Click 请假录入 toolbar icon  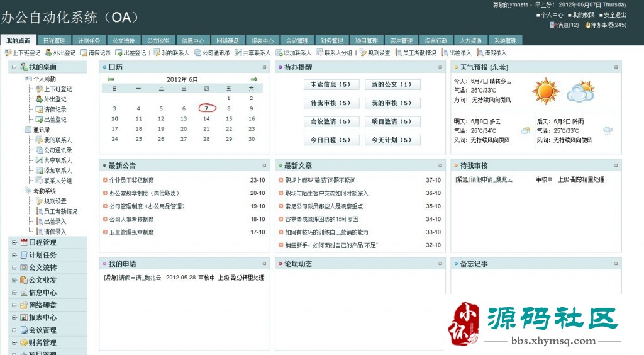[x=480, y=53]
